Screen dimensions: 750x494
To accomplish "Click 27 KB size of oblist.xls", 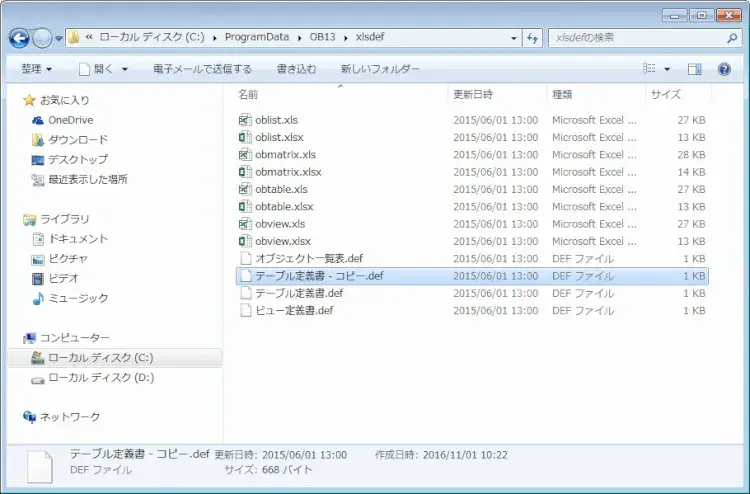I will pos(691,120).
